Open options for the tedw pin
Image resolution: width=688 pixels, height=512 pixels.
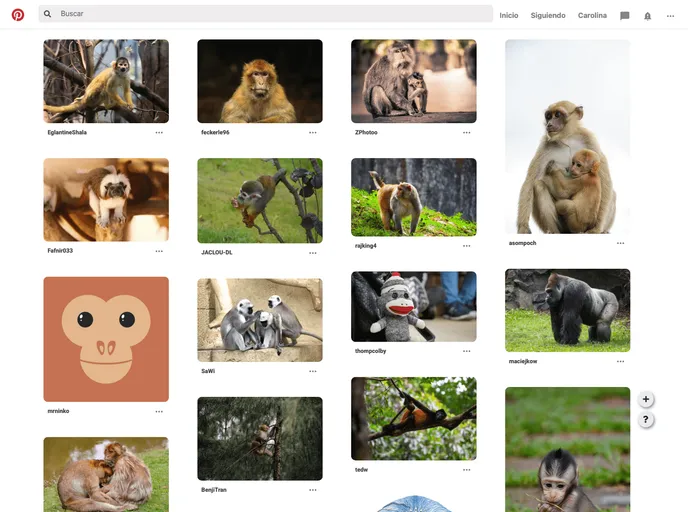(x=466, y=469)
